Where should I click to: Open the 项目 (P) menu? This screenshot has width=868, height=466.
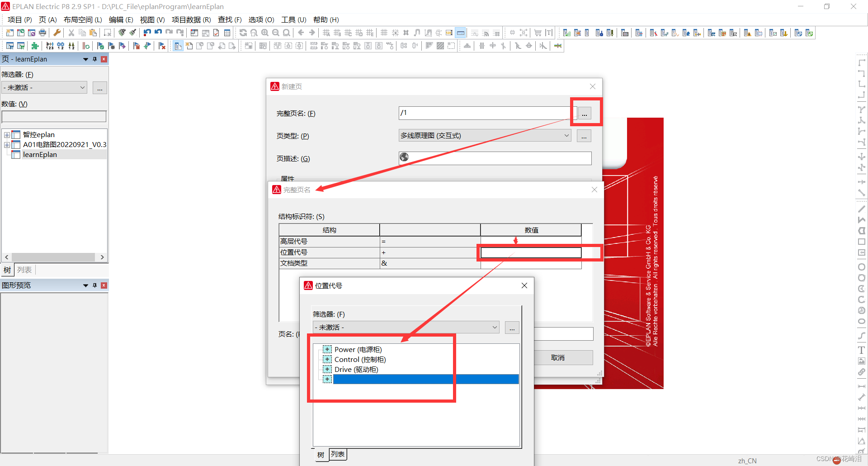point(19,20)
